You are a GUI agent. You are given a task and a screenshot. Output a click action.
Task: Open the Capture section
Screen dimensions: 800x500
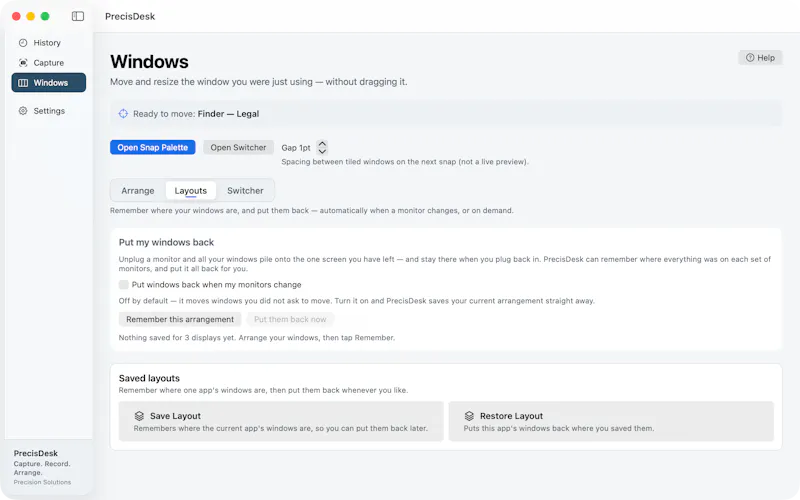click(48, 63)
